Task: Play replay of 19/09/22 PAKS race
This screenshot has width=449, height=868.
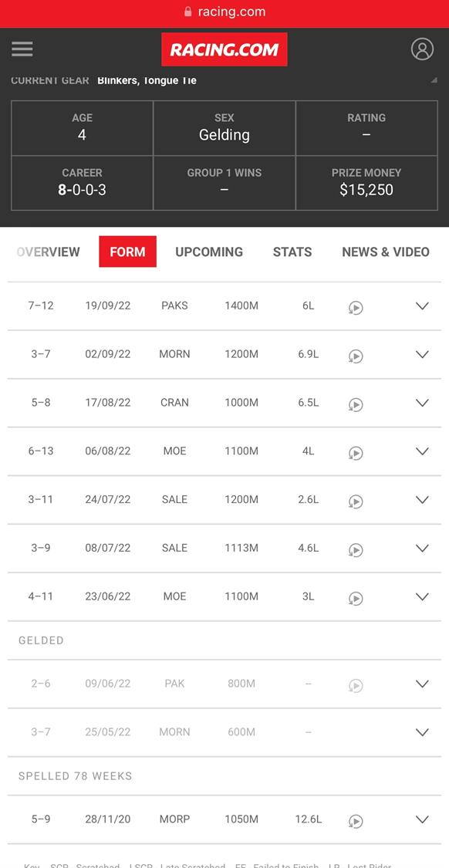Action: [356, 307]
